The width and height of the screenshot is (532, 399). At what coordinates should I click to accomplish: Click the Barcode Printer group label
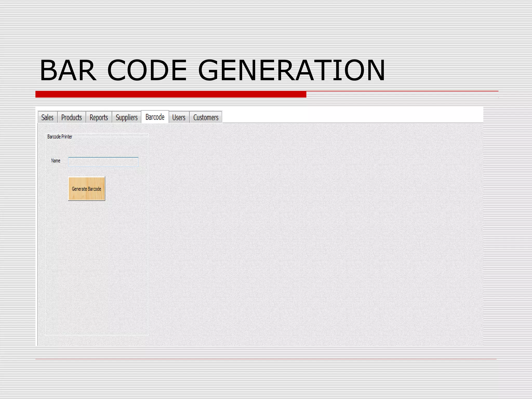[60, 137]
